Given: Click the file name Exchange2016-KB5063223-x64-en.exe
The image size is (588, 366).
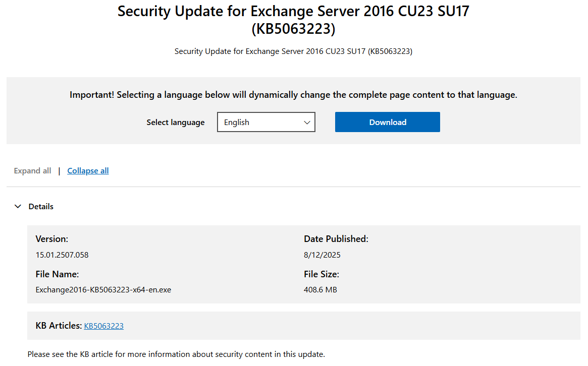Looking at the screenshot, I should pyautogui.click(x=103, y=290).
